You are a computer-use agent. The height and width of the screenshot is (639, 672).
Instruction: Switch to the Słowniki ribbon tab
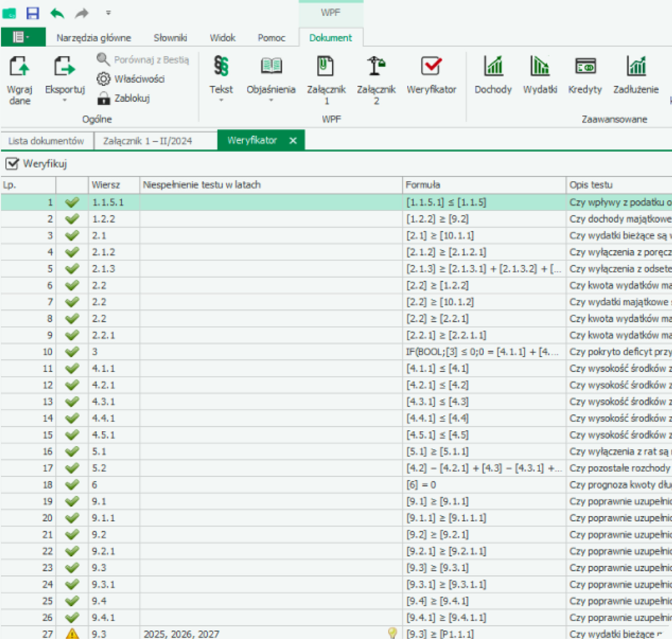point(170,38)
